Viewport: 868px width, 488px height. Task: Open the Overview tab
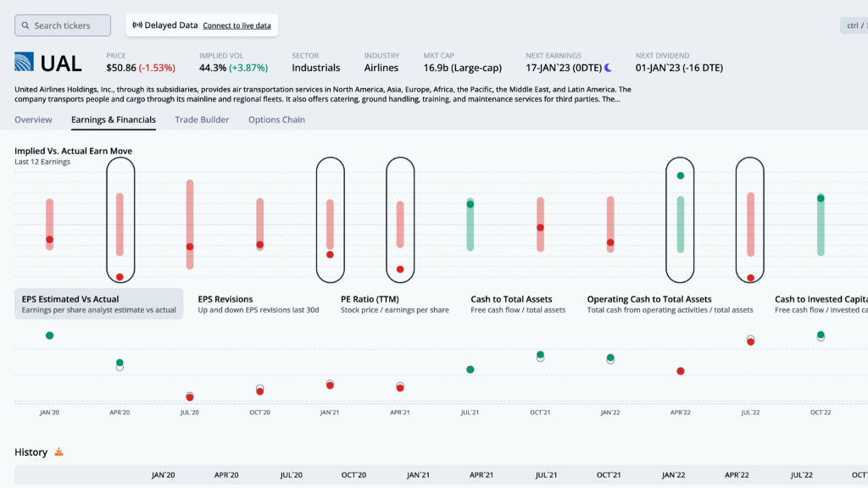pos(33,119)
